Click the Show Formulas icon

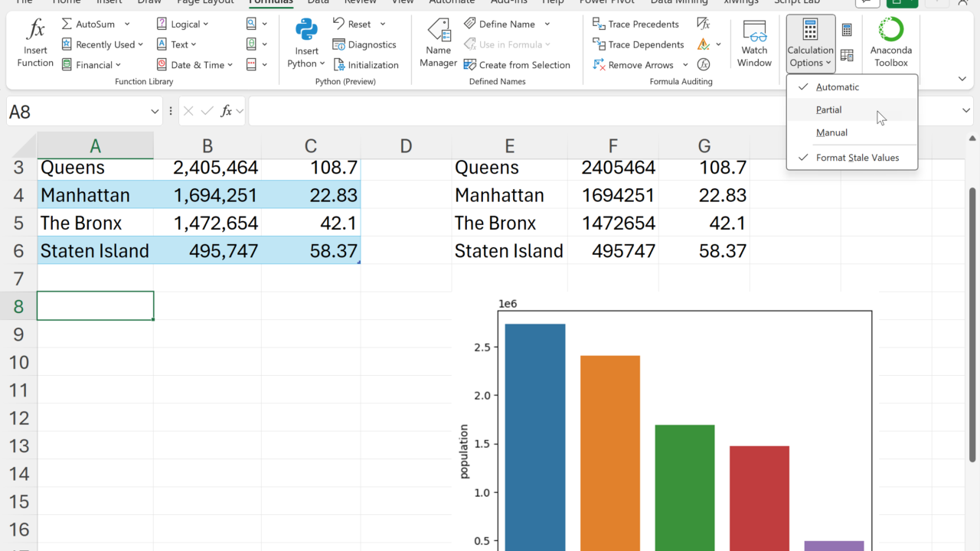[703, 24]
